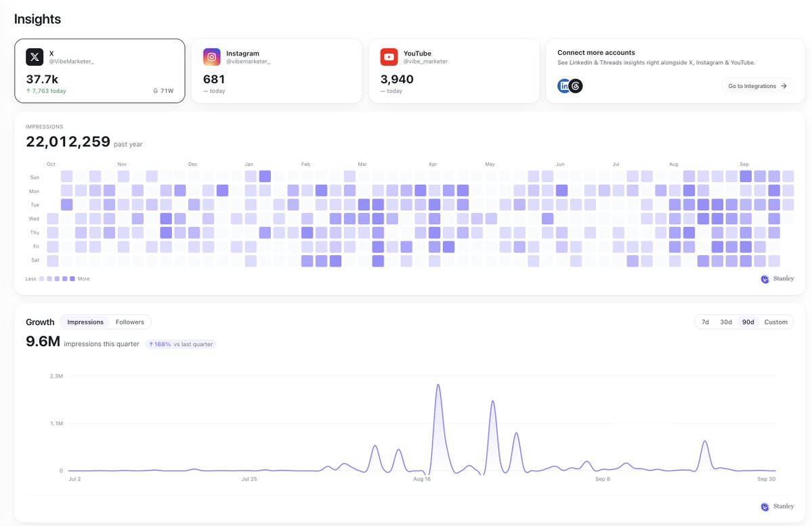Click the 'Apr' month label in heatmap
This screenshot has width=812, height=526.
(432, 164)
